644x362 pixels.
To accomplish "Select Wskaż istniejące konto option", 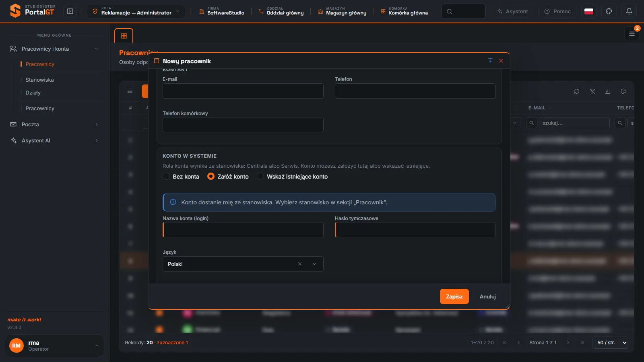I will (292, 176).
